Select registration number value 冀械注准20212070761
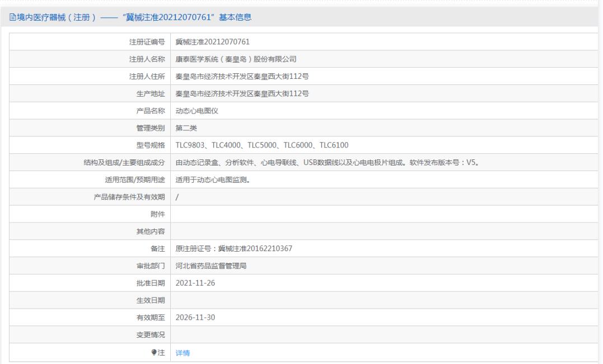 (213, 42)
